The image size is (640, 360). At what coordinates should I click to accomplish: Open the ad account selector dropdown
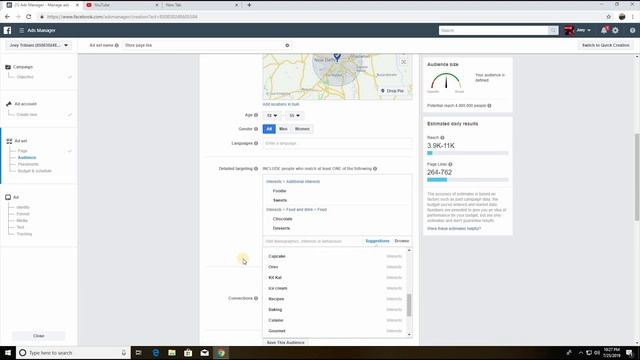[x=38, y=45]
